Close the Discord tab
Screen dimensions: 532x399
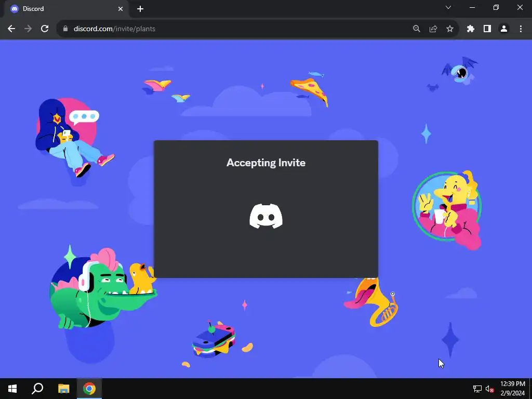[x=121, y=9]
